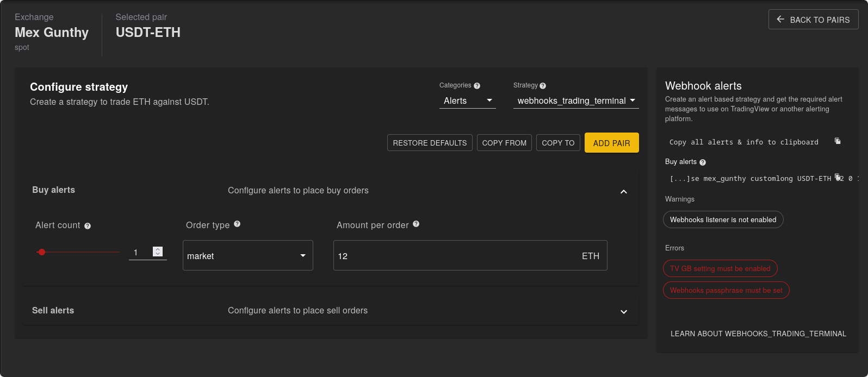Screen dimensions: 868x377
Task: Click 'Webhooks listener is not enabled' warning chip
Action: tap(723, 219)
